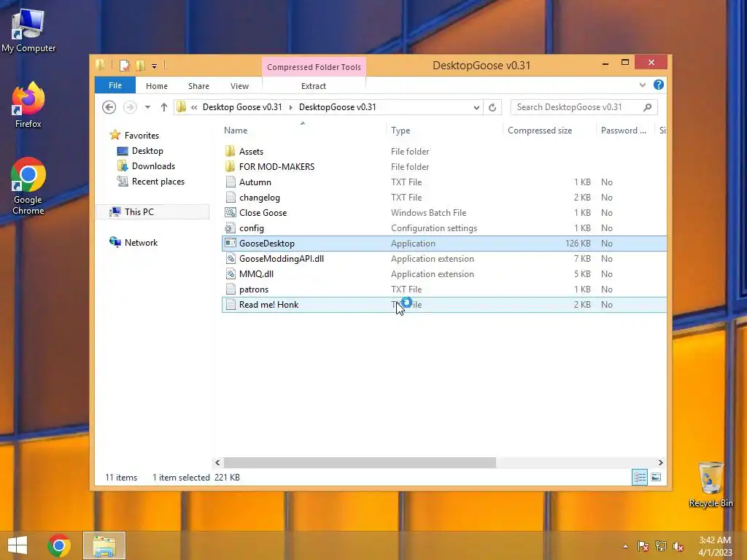747x560 pixels.
Task: Sort by Compressed size column header
Action: (549, 130)
